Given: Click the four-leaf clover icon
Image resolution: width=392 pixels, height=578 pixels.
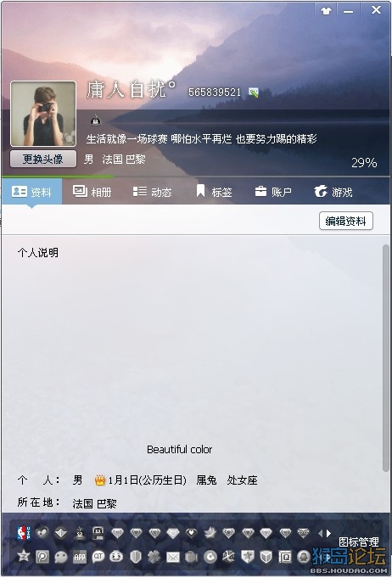Looking at the screenshot, I should 154,557.
